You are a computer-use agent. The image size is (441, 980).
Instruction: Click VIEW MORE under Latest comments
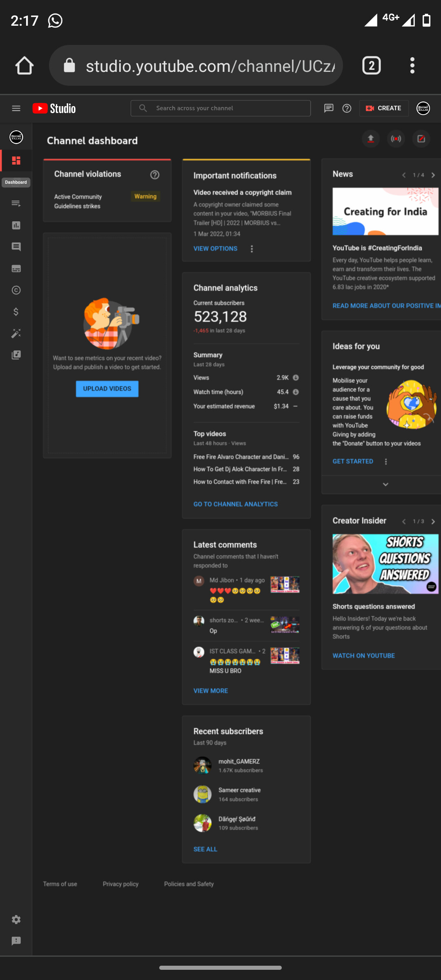(x=211, y=691)
